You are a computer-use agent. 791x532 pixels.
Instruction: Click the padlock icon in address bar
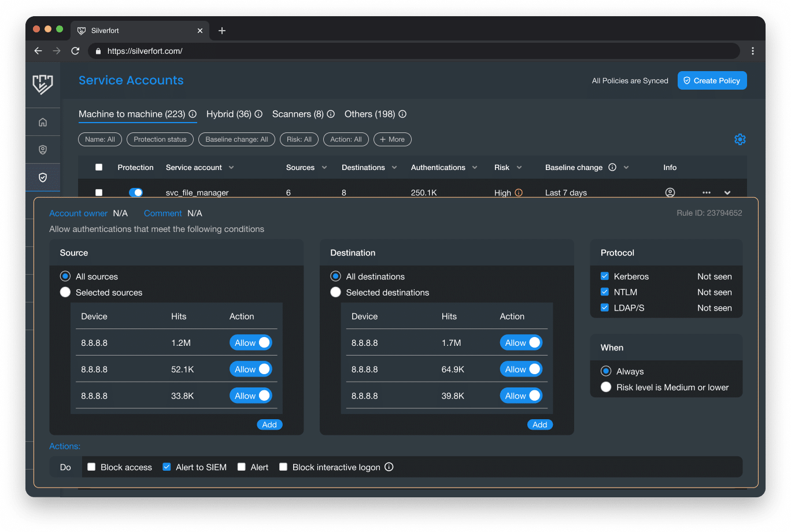(98, 51)
